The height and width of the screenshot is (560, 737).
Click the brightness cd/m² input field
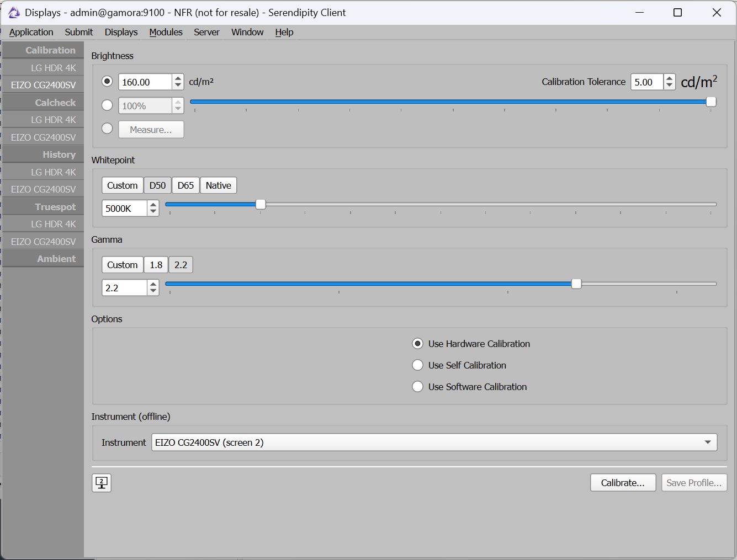145,82
